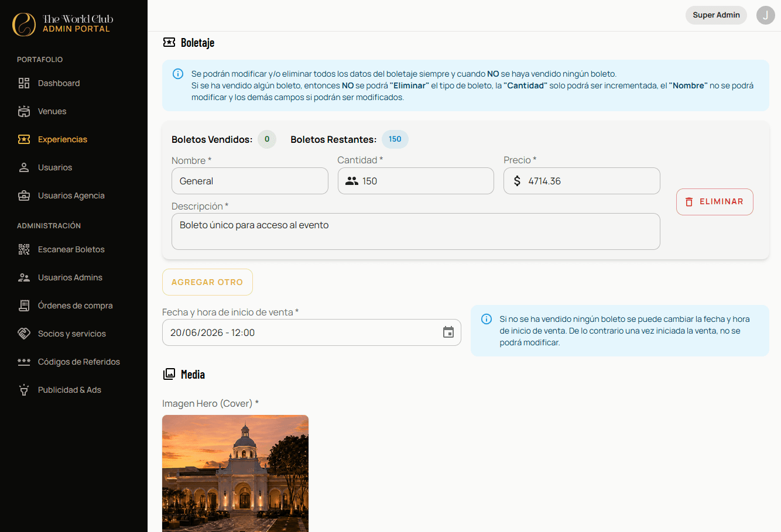Viewport: 781px width, 532px height.
Task: Click the Socios y servicios handshake icon
Action: point(24,334)
